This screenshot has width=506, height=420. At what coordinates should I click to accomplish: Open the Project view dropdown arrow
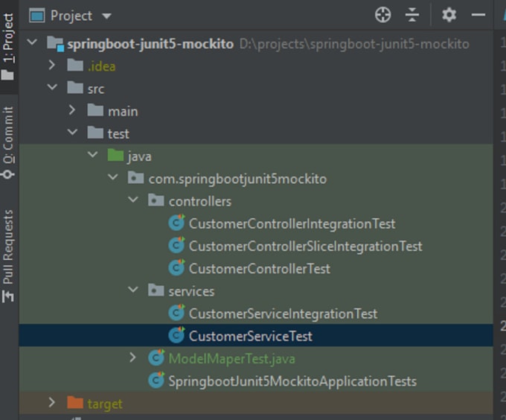click(106, 16)
